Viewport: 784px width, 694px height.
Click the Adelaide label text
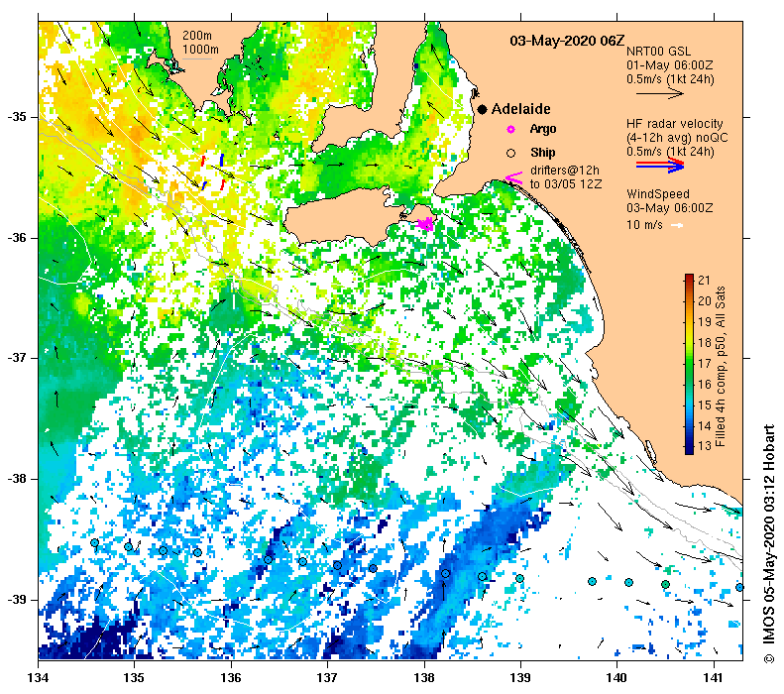click(520, 109)
